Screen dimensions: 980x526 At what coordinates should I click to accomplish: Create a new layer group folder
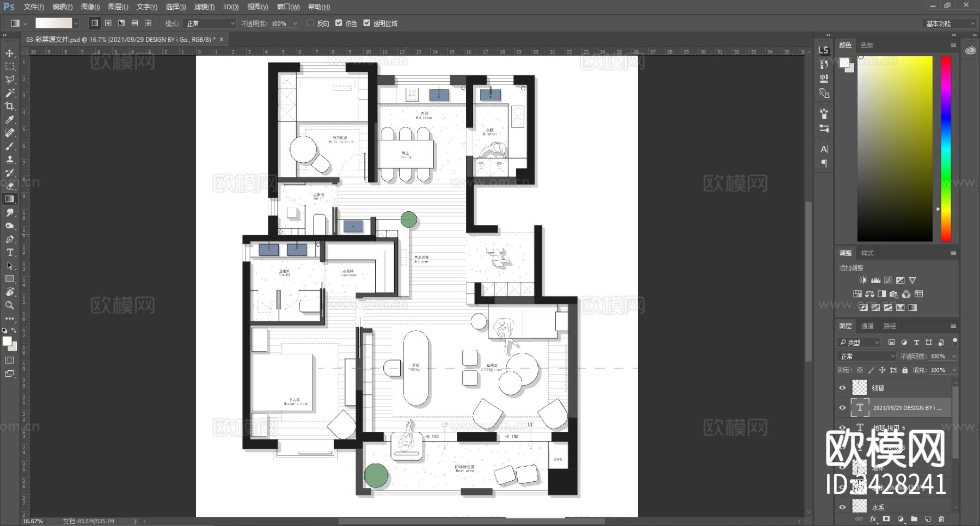[914, 519]
